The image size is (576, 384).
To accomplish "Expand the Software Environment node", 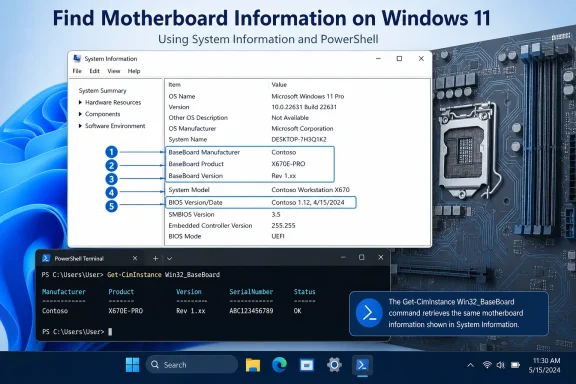I will click(x=80, y=126).
